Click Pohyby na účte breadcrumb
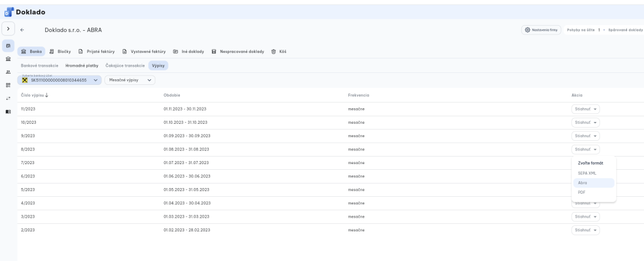The height and width of the screenshot is (261, 644). click(x=580, y=30)
